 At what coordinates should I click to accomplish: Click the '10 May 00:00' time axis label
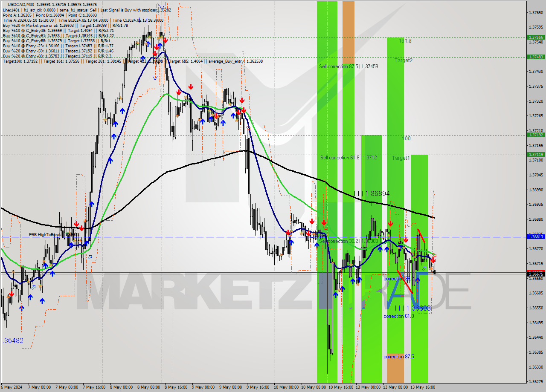[x=286, y=387]
